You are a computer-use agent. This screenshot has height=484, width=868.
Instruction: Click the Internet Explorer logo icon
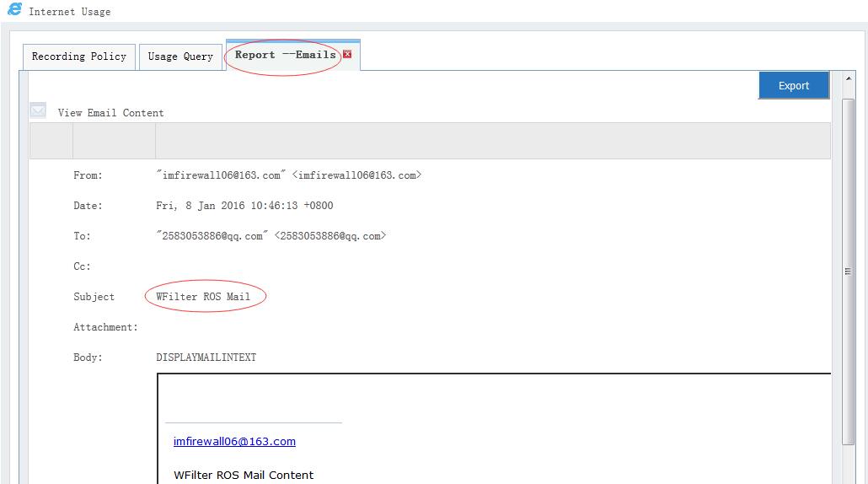[14, 9]
